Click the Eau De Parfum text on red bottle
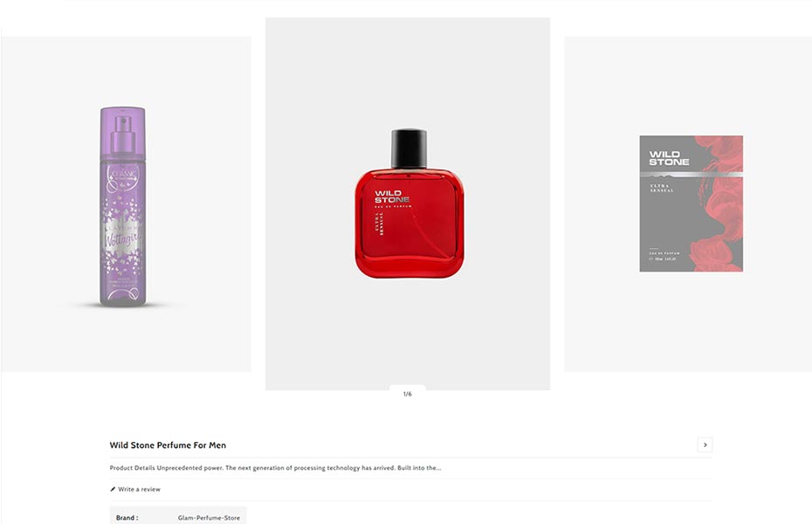 click(394, 206)
